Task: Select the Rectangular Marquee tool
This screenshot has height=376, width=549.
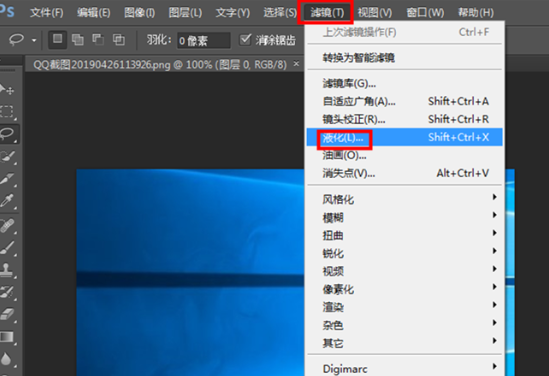Action: coord(7,112)
